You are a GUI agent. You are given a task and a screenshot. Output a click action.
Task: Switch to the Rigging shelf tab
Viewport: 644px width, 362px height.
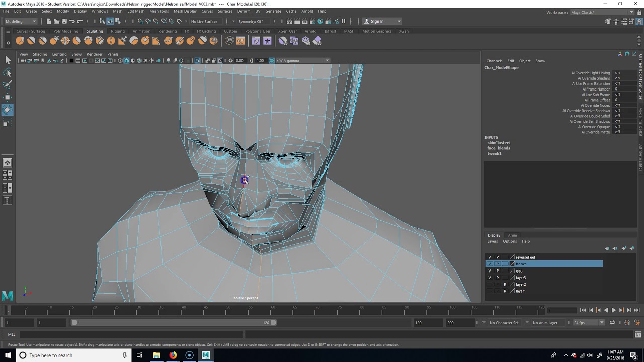(117, 31)
